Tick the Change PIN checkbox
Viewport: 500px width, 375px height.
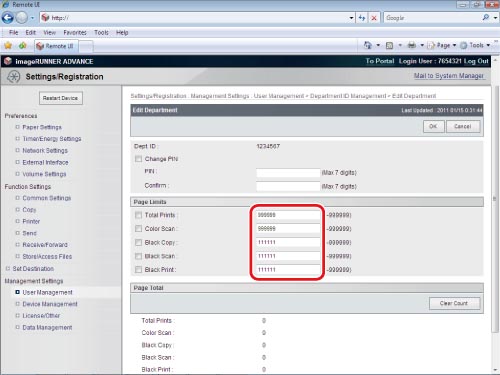point(138,159)
